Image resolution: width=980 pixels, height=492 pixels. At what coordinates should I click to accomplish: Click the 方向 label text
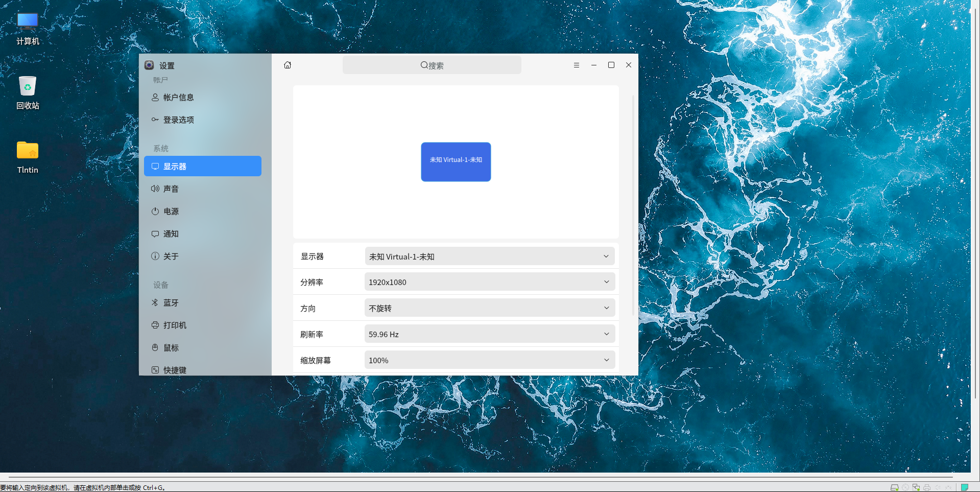308,308
